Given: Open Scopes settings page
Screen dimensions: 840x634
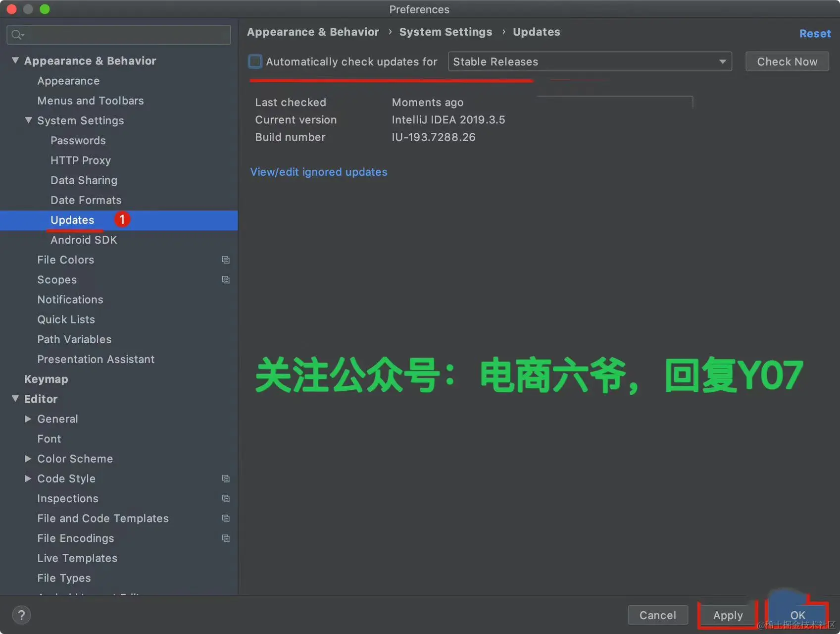Looking at the screenshot, I should pos(57,280).
